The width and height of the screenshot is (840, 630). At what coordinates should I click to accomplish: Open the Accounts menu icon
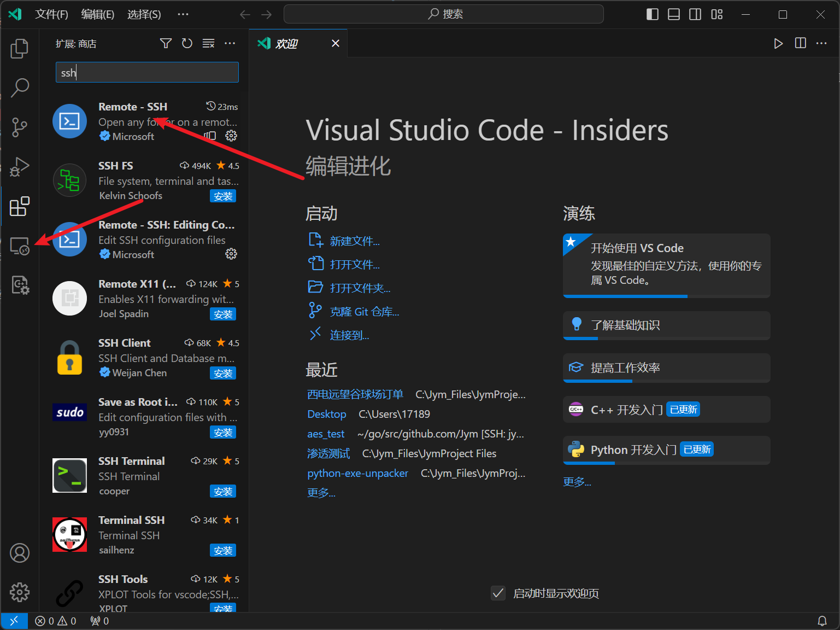[20, 553]
